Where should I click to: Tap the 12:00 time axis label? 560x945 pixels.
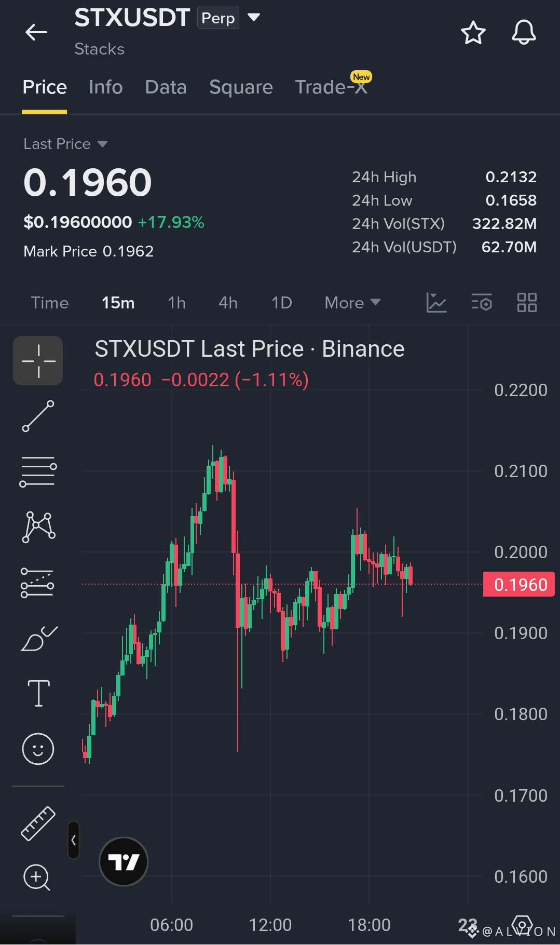tap(270, 925)
